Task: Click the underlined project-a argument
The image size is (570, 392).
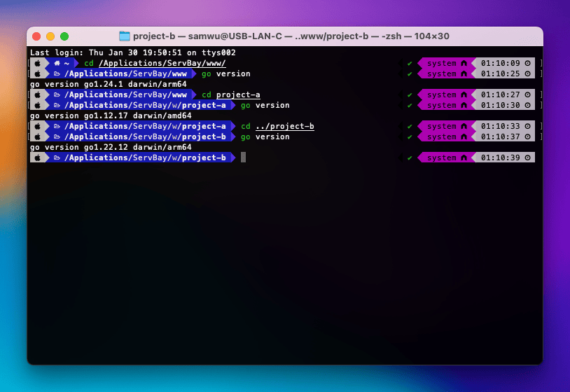Action: point(238,94)
